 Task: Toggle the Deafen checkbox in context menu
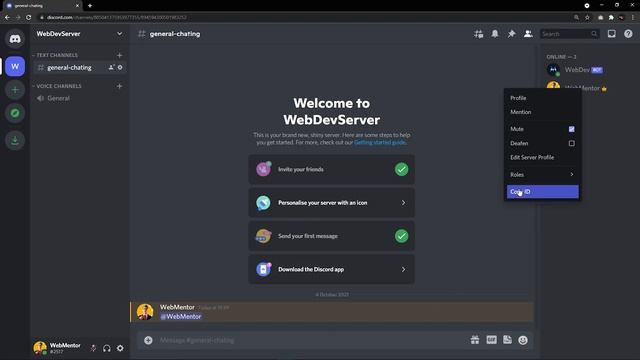coord(571,143)
